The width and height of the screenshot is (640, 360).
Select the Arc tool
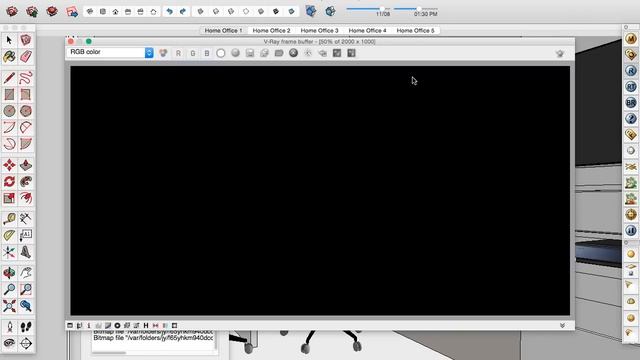coord(9,127)
